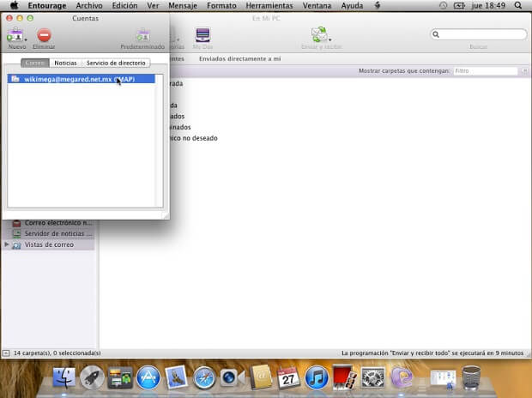Open Finder from the Dock
Image resolution: width=532 pixels, height=398 pixels.
(x=64, y=377)
